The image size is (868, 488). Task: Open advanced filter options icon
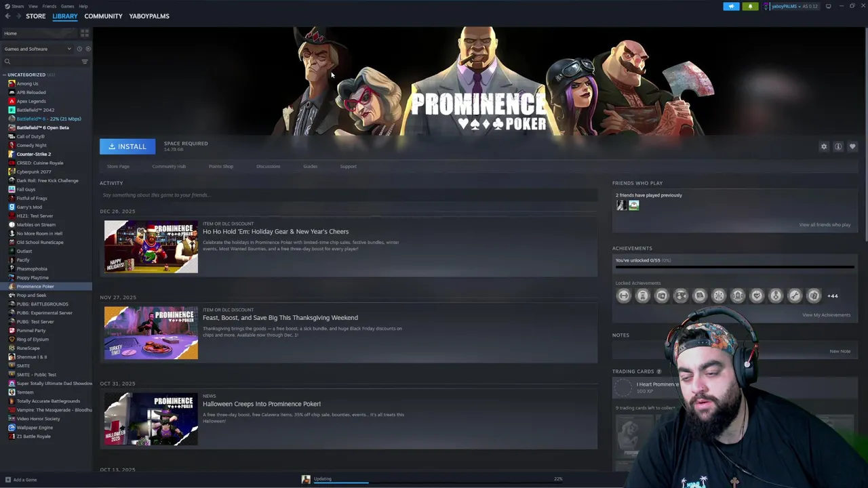click(85, 62)
